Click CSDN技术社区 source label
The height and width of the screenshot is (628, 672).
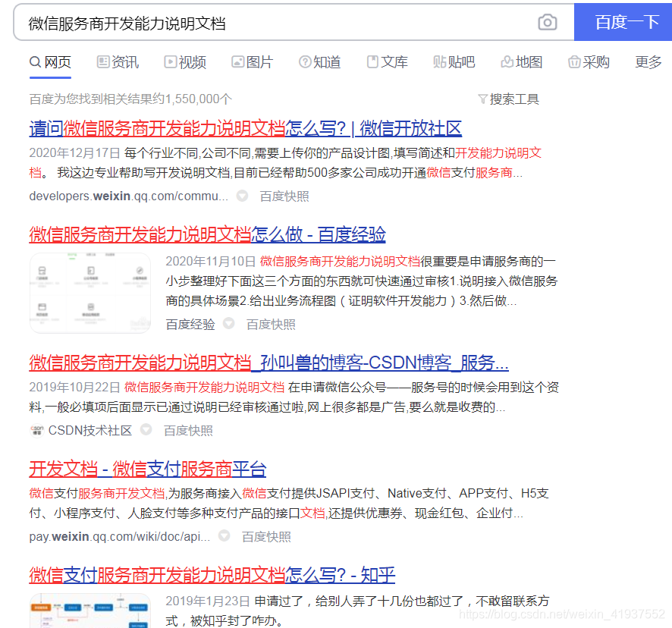point(90,430)
